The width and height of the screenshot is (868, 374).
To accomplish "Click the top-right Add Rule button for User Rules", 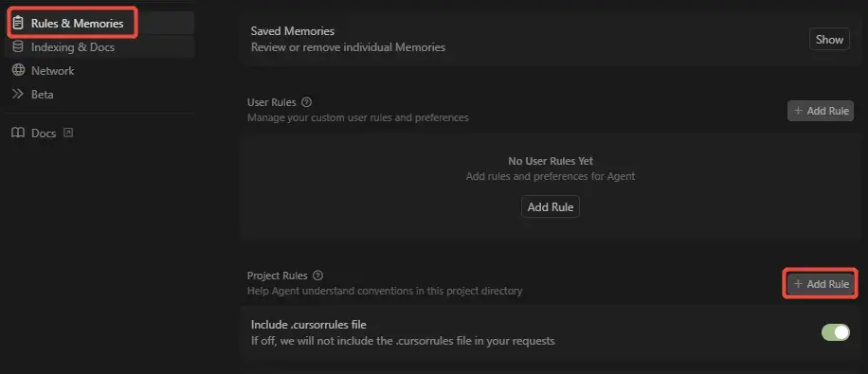I will click(x=821, y=111).
